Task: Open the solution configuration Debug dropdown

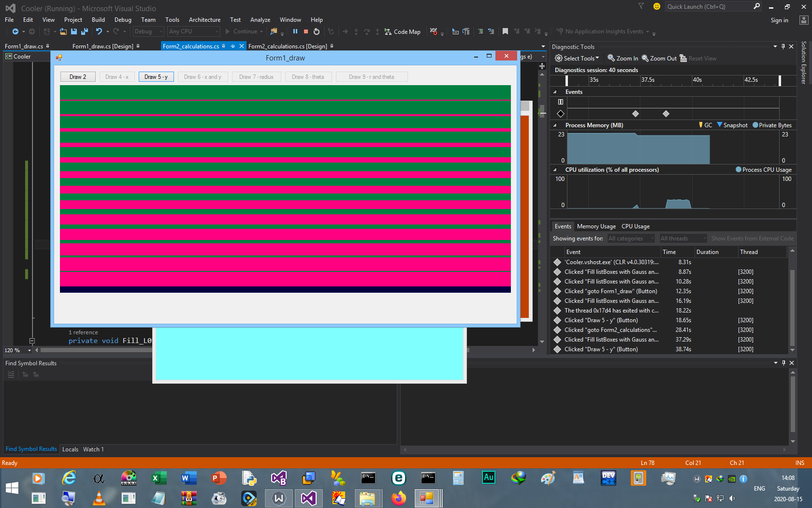Action: [148, 31]
